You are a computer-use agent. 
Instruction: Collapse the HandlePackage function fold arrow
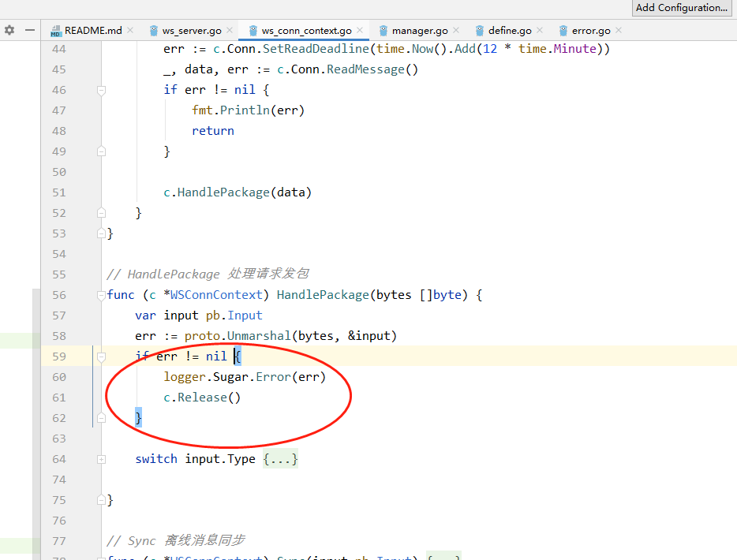100,294
